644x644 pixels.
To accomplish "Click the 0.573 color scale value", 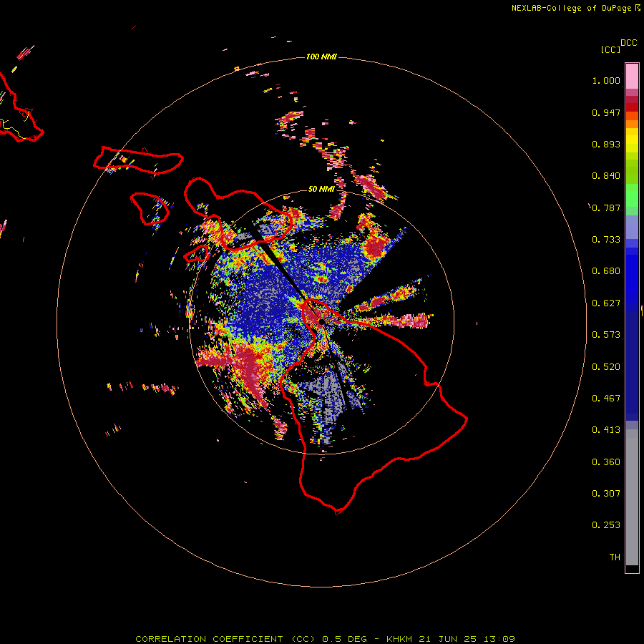I will (x=606, y=335).
